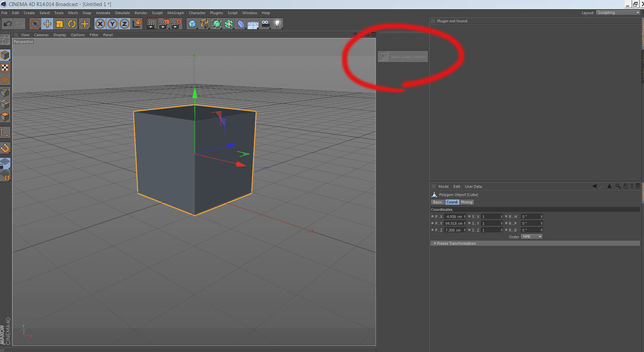644x352 pixels.
Task: Open the Order dropdown showing HPB
Action: (x=531, y=237)
